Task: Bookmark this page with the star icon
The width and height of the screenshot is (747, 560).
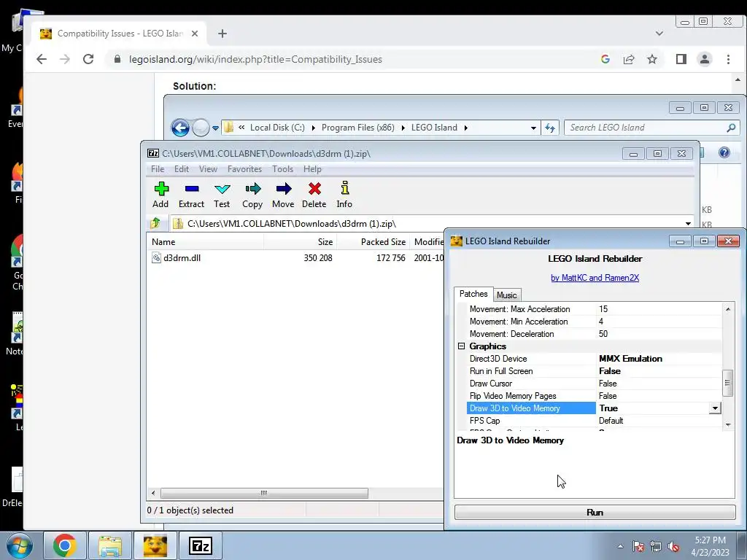Action: [652, 59]
